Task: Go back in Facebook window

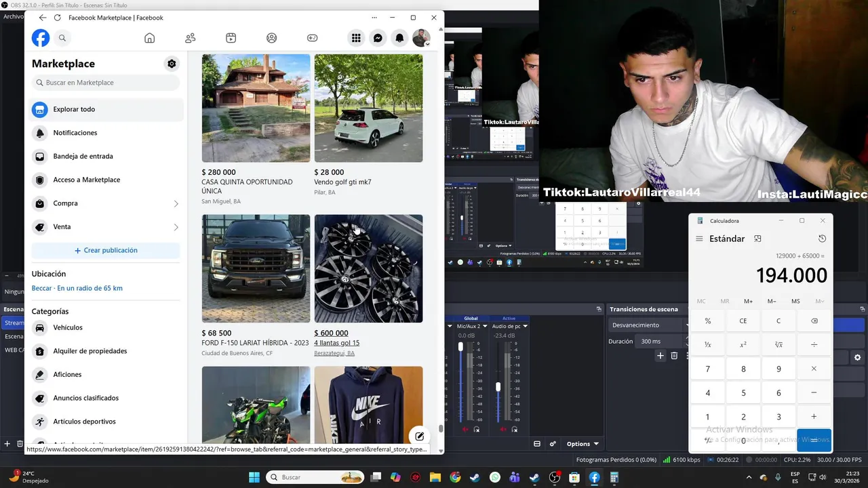Action: click(x=43, y=18)
